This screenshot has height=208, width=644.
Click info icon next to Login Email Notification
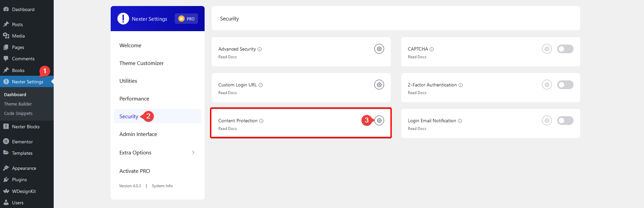click(x=460, y=121)
